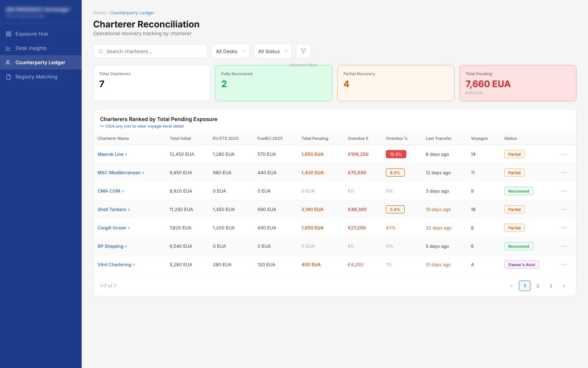
Task: Select pagination page 3
Action: coord(551,286)
